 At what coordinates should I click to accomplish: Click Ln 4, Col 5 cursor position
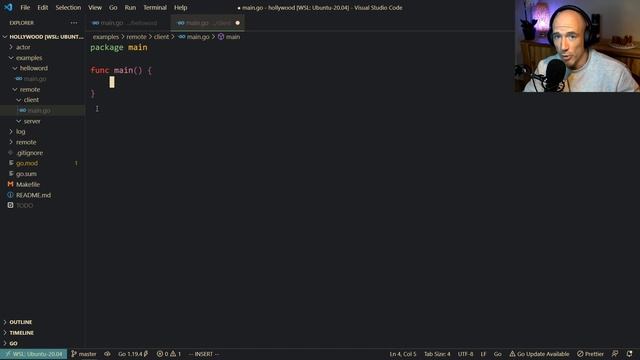point(402,354)
